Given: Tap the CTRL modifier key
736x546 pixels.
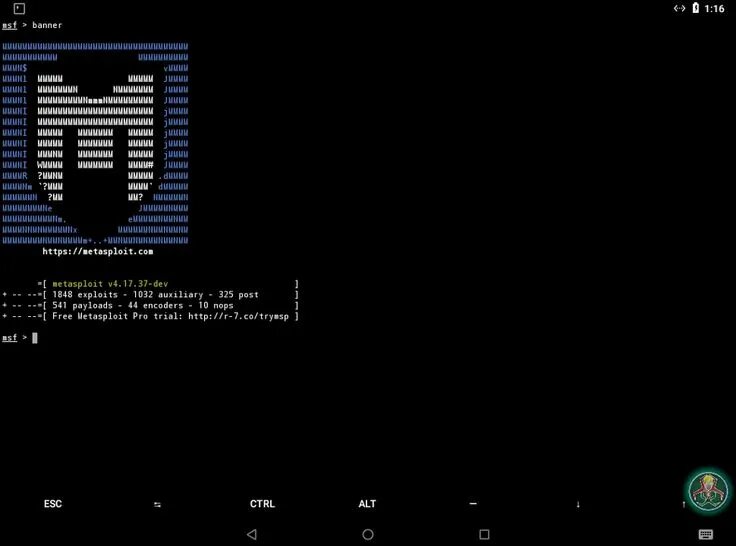Looking at the screenshot, I should click(262, 504).
